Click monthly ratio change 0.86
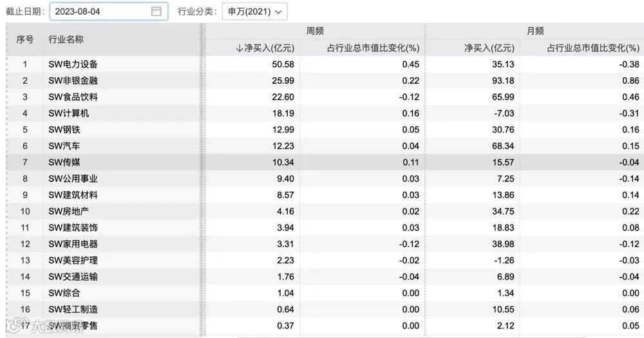 (630, 81)
